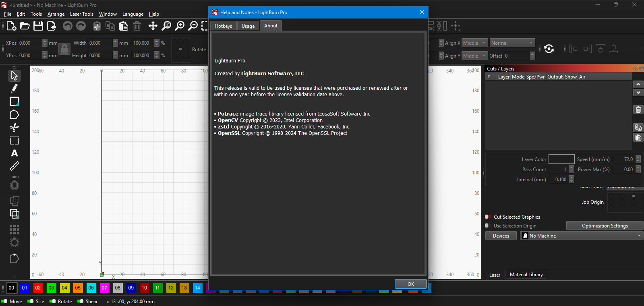Screen dimensions: 644x306
Task: Activate the Pan/Move view arrows icon
Action: pyautogui.click(x=153, y=26)
